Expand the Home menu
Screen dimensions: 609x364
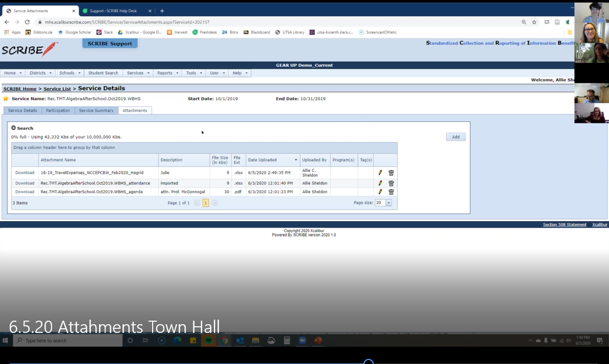coord(13,73)
